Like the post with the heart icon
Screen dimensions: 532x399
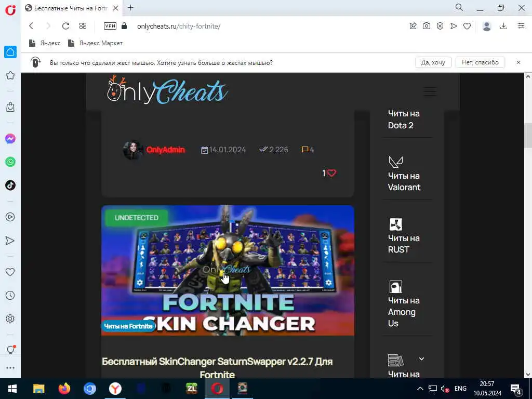331,173
